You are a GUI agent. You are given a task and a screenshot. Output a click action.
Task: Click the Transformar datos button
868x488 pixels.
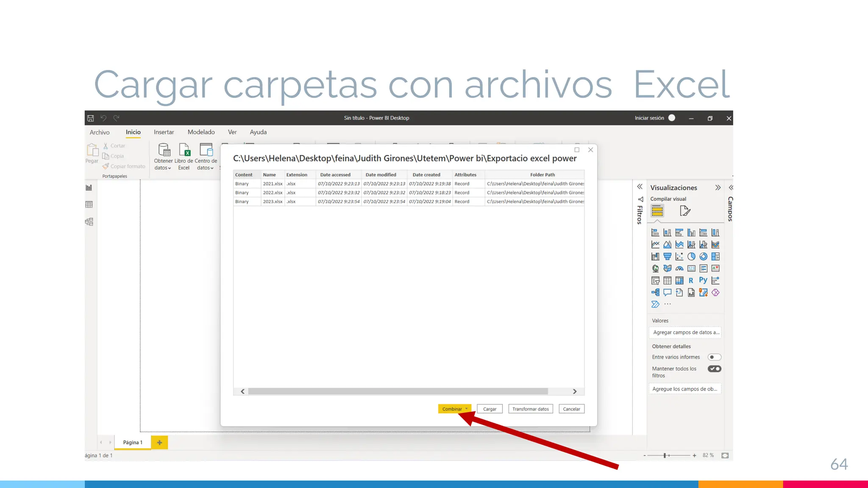click(x=531, y=409)
